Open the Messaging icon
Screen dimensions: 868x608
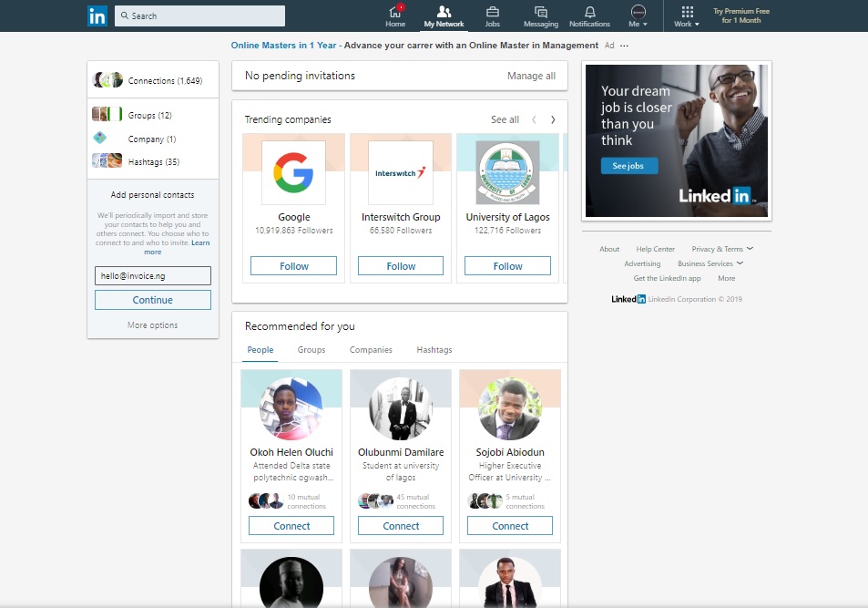[541, 12]
